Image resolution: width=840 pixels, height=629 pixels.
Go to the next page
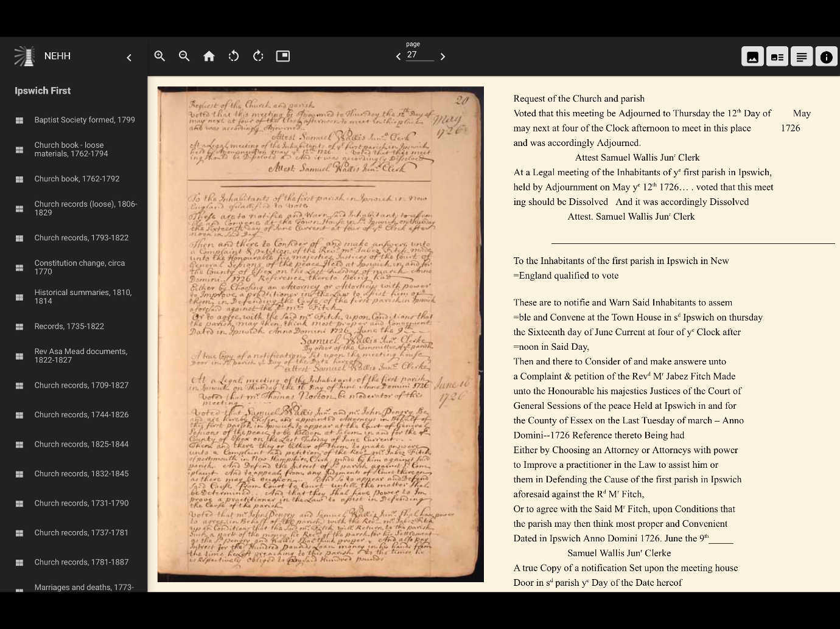[x=443, y=56]
